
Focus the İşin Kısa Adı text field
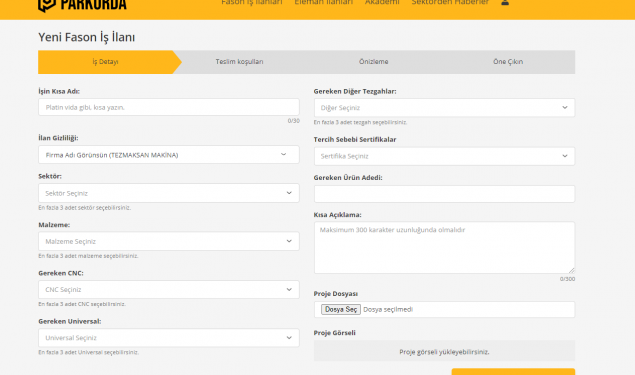pos(169,107)
